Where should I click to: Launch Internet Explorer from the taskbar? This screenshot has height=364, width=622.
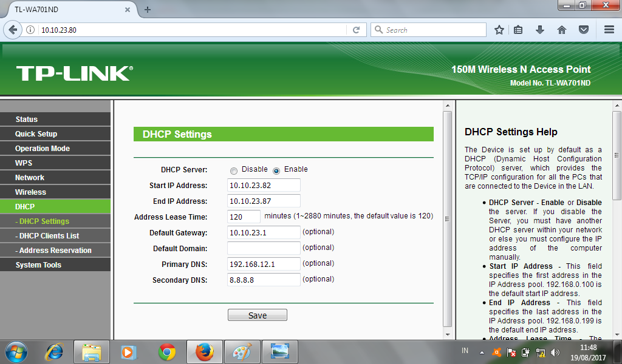point(54,352)
